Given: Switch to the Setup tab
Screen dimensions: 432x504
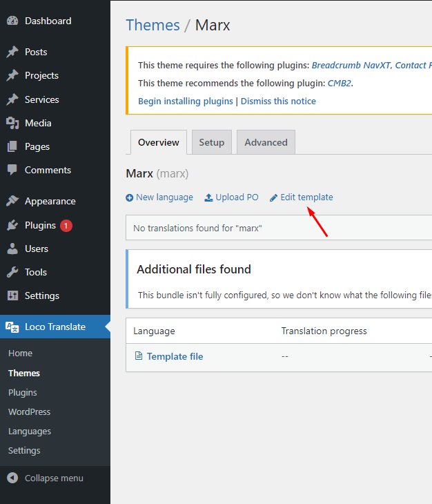Looking at the screenshot, I should (212, 142).
